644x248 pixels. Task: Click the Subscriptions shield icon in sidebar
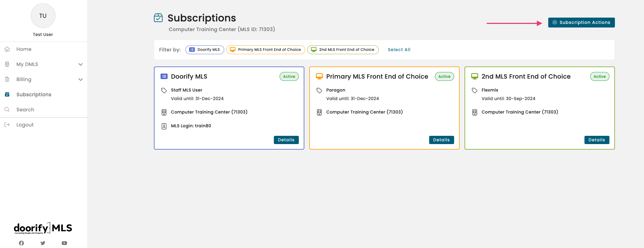click(x=7, y=94)
